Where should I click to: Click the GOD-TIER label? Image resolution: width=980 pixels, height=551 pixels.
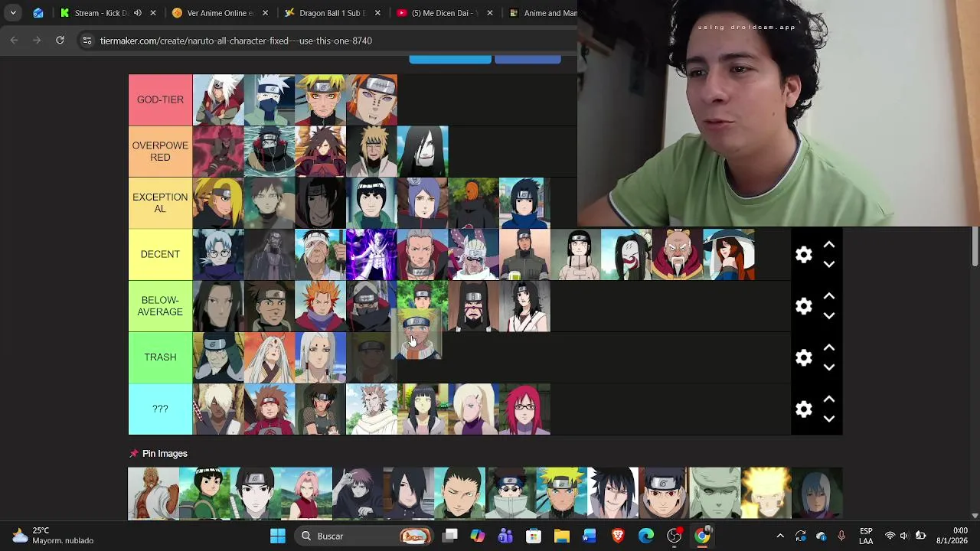coord(160,99)
